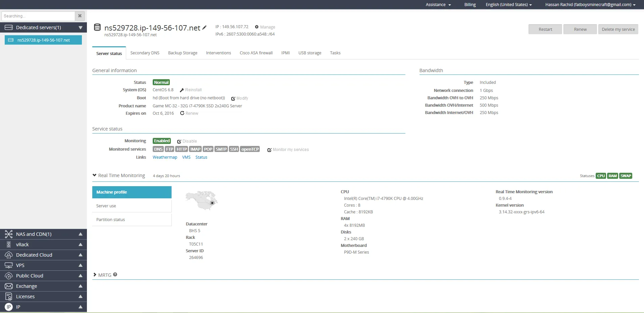Collapse the Dedicated servers section arrow
644x313 pixels.
[81, 28]
